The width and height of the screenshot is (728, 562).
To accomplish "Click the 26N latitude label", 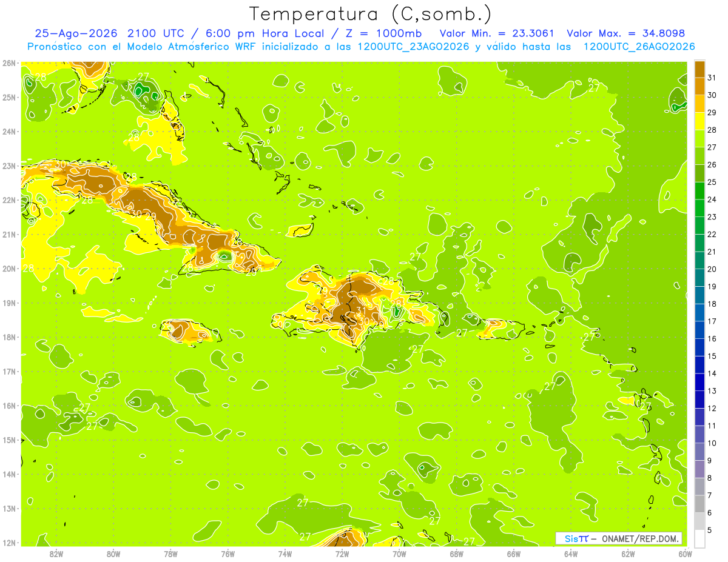I will tap(8, 62).
